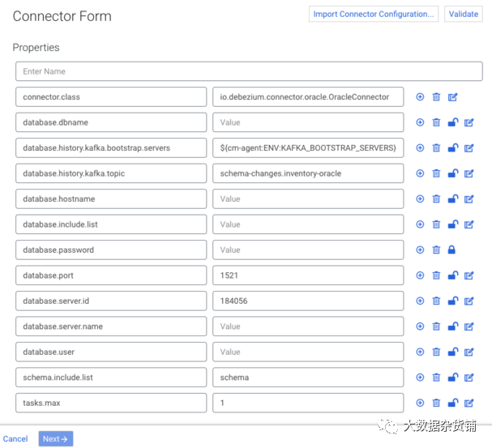Cancel the connector form
The image size is (492, 448).
(15, 439)
